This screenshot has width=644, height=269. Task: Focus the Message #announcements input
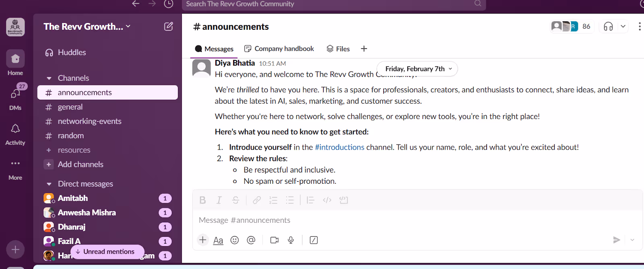[417, 220]
